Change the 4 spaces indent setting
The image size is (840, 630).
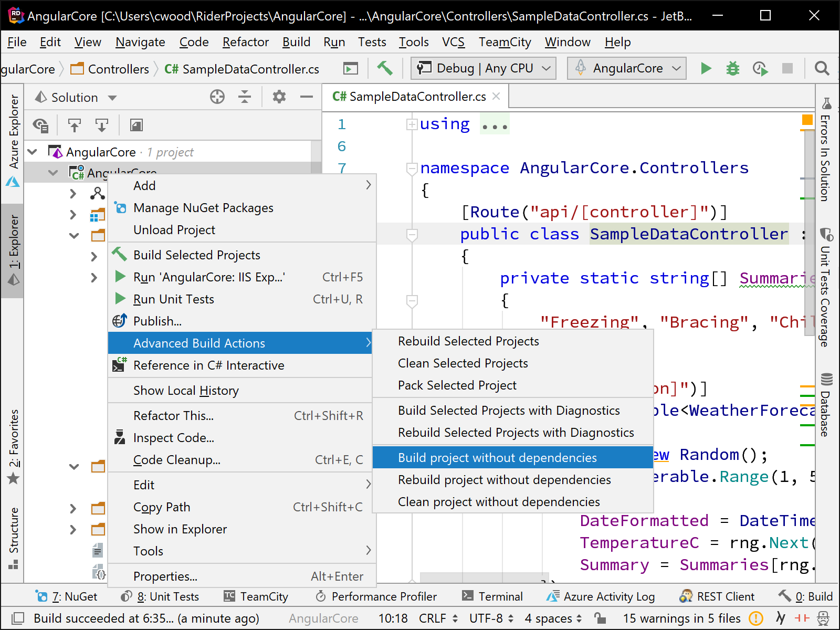coord(553,618)
